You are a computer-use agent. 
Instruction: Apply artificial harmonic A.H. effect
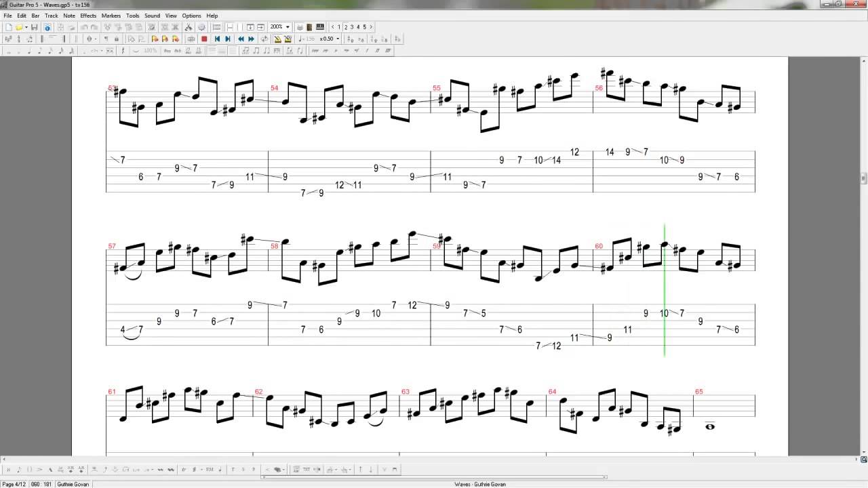(x=81, y=469)
